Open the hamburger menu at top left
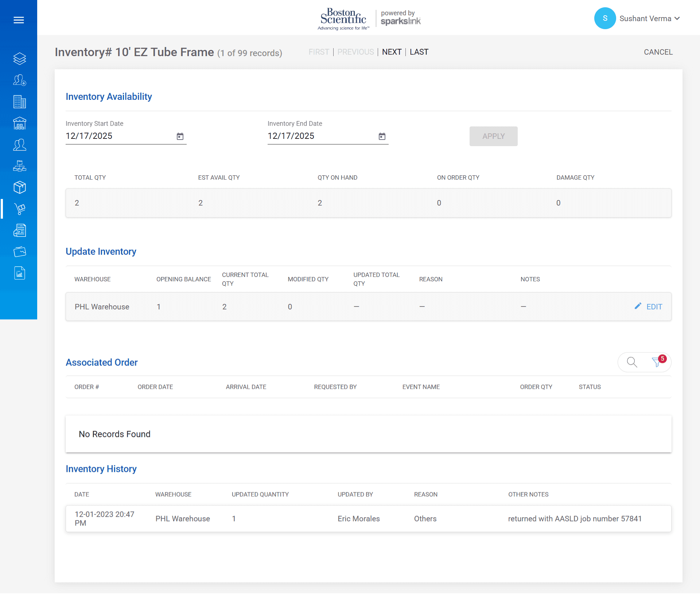 (x=19, y=20)
